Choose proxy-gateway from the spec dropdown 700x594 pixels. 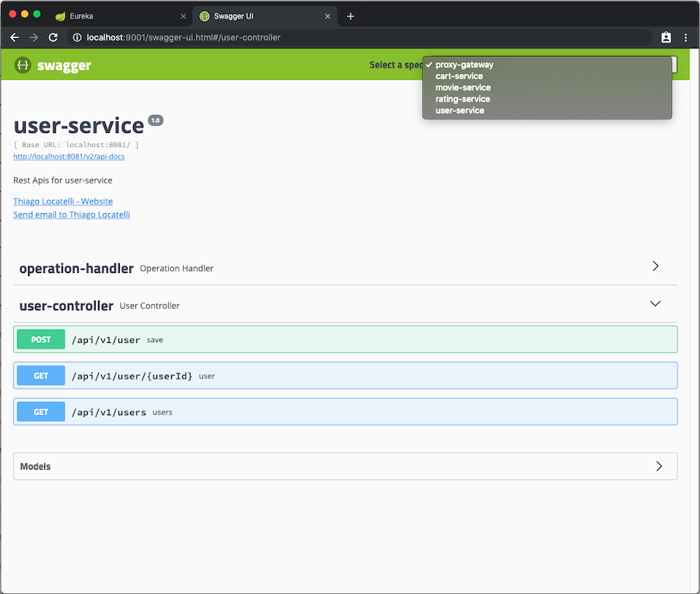tap(547, 65)
